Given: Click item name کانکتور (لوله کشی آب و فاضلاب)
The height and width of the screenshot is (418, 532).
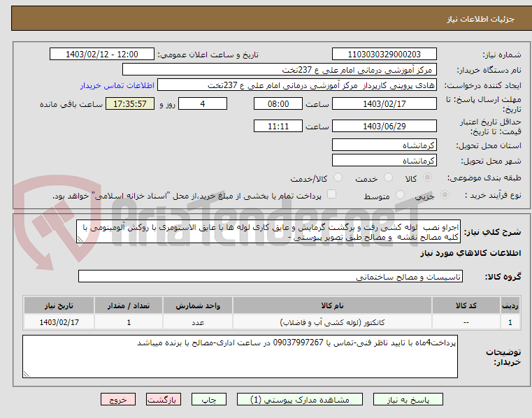Looking at the screenshot, I should click(x=332, y=322).
